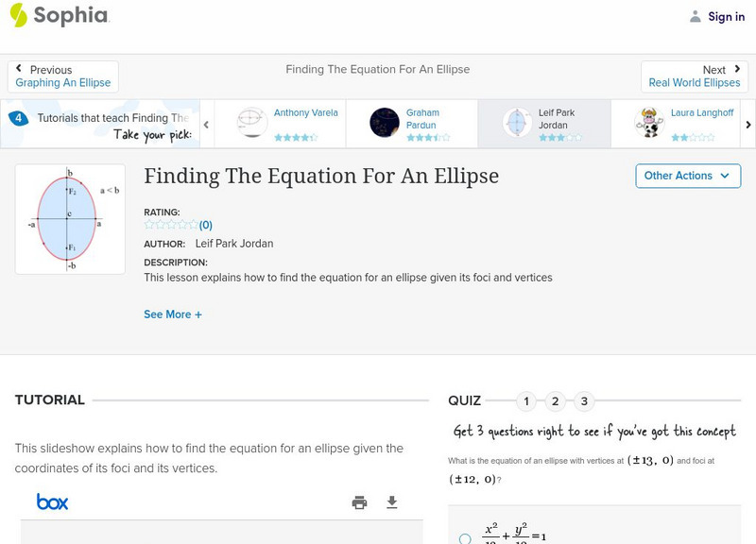Open Next lesson Real World Ellipses
Screen dimensions: 756x544
(695, 76)
